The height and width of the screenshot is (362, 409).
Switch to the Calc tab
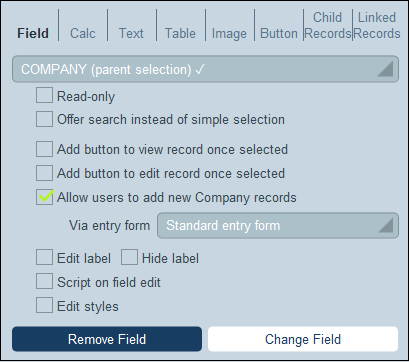[x=83, y=33]
